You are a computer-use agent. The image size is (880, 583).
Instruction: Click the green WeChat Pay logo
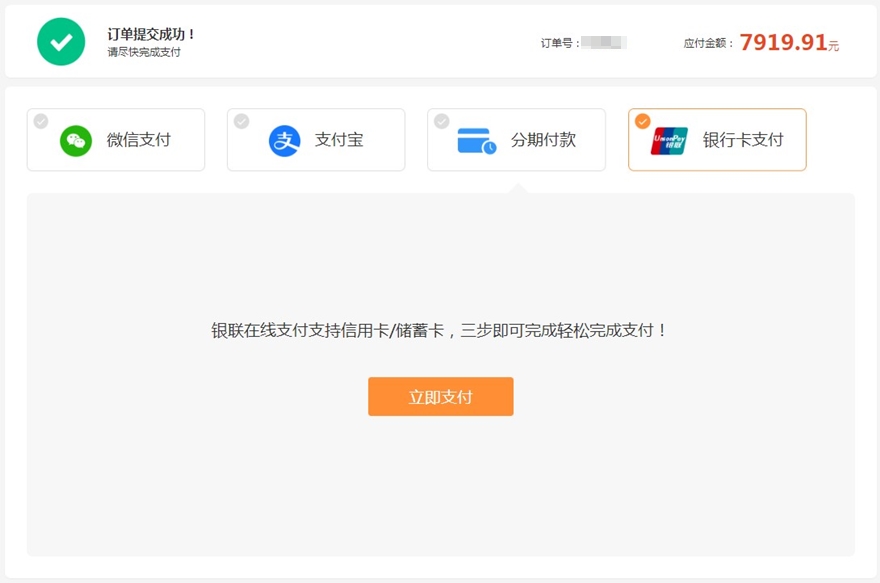tap(76, 141)
